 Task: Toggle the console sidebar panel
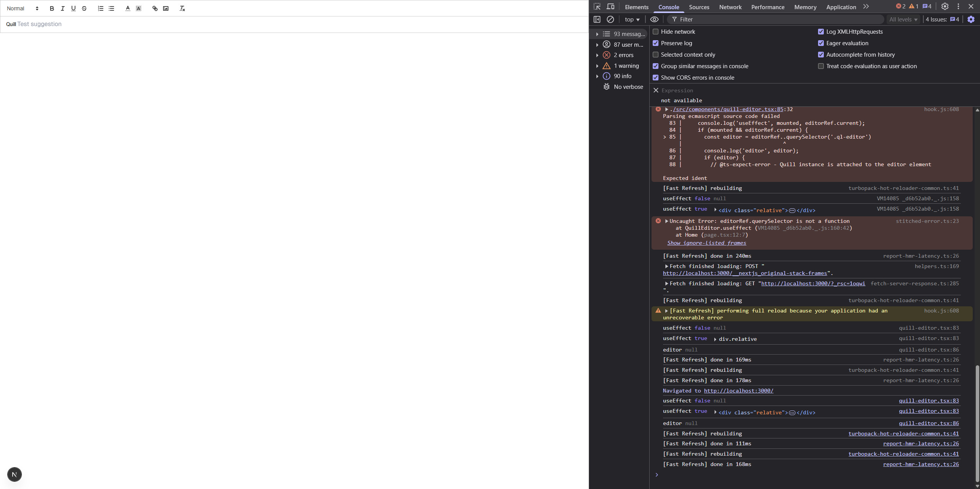pos(597,19)
